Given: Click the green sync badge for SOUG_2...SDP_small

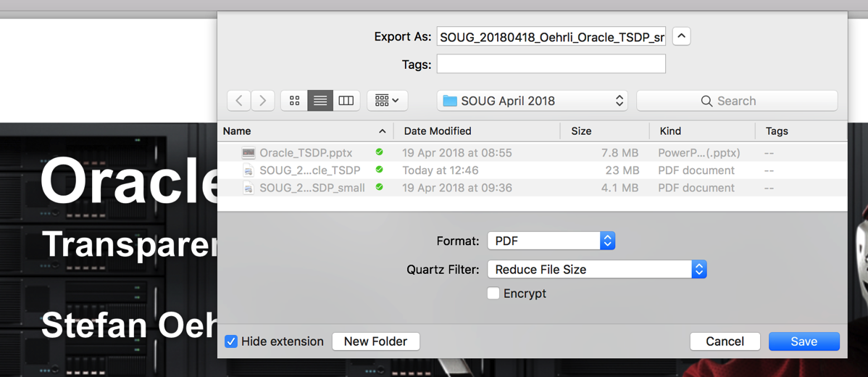Looking at the screenshot, I should (x=379, y=187).
